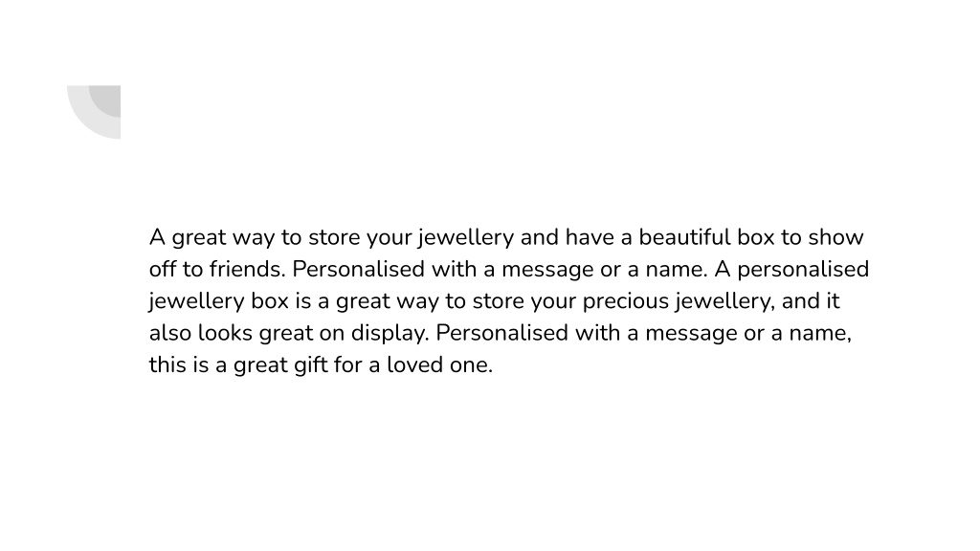Click the lowercase word "personalised" ending second line
Image resolution: width=980 pixels, height=551 pixels.
coord(803,270)
